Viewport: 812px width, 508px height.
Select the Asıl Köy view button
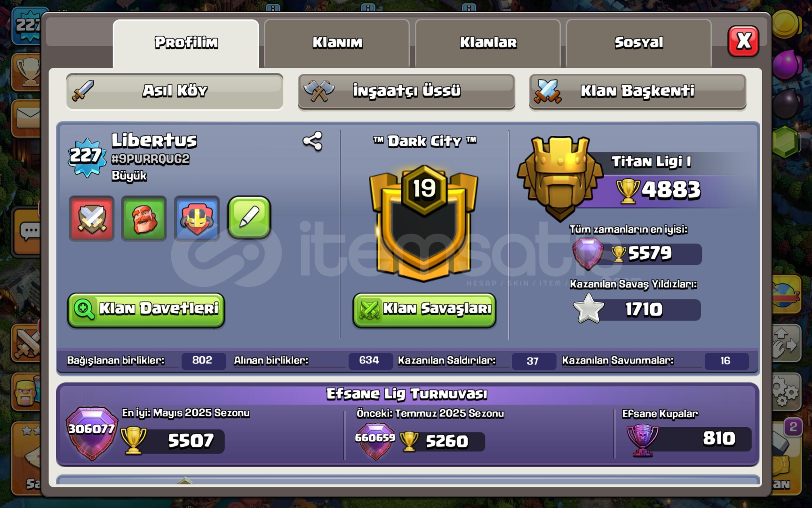coord(175,91)
